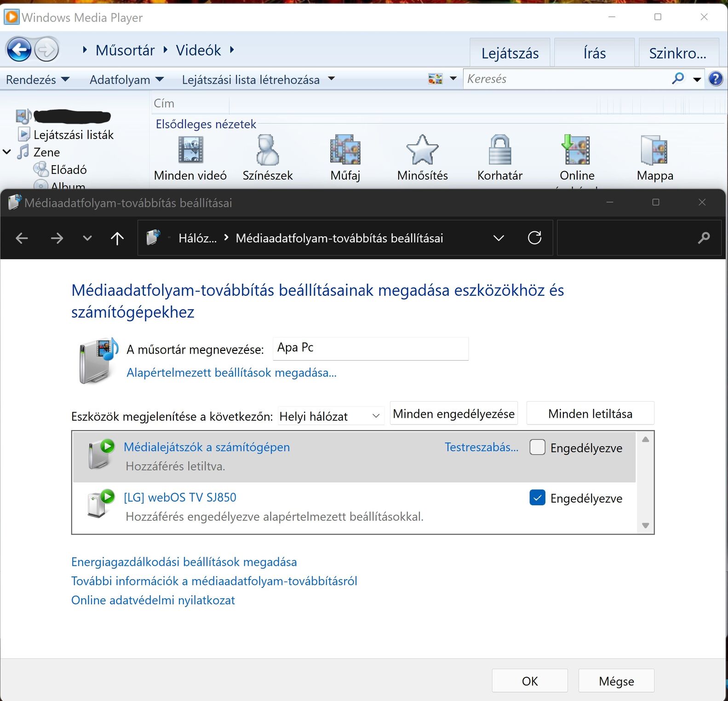
Task: Enable access for Médialejátszók a számítógépen
Action: pyautogui.click(x=537, y=447)
